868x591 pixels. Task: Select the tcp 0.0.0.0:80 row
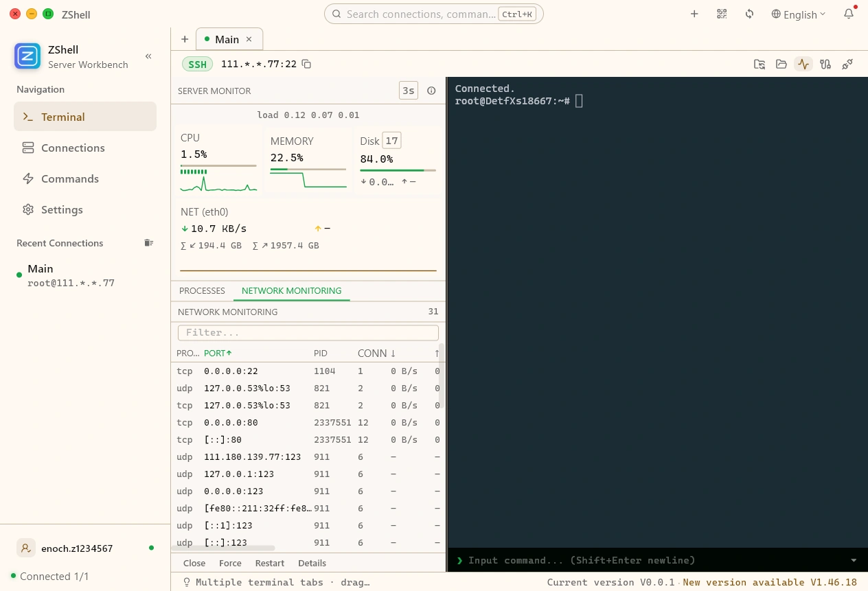pyautogui.click(x=306, y=423)
